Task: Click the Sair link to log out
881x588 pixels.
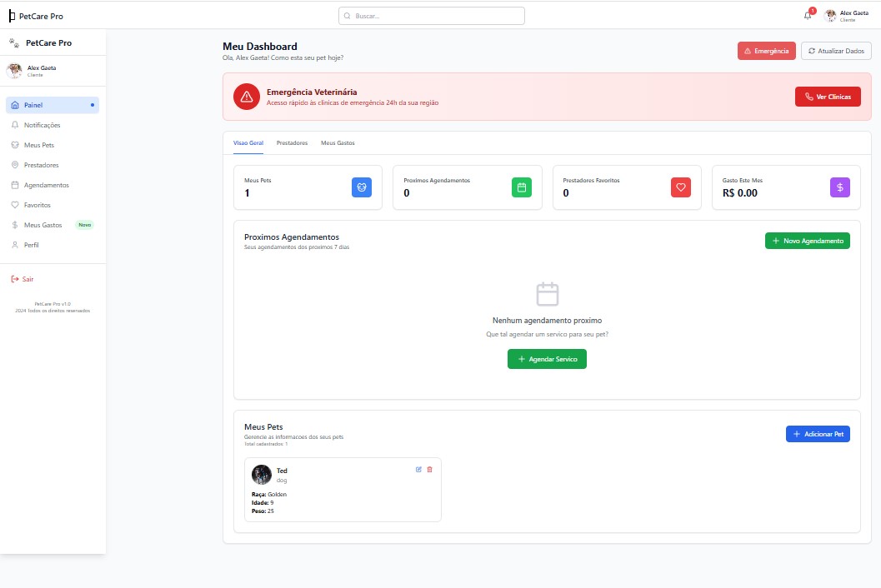Action: (25, 280)
